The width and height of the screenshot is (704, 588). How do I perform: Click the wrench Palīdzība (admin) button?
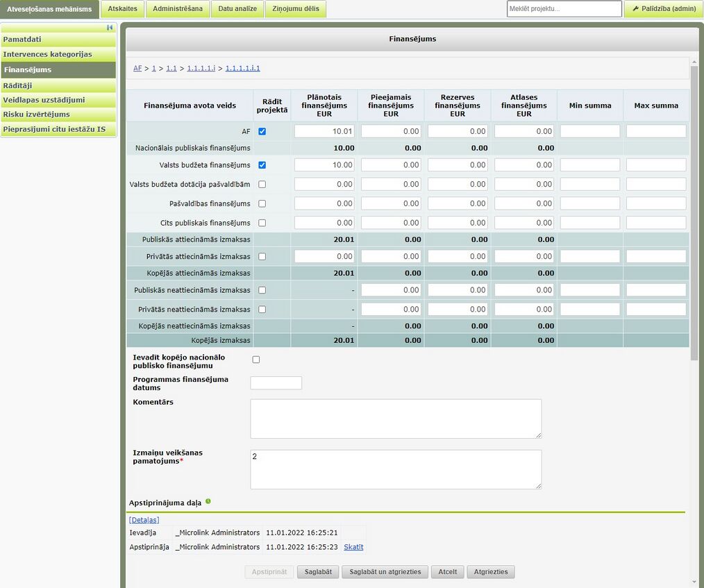(x=664, y=8)
